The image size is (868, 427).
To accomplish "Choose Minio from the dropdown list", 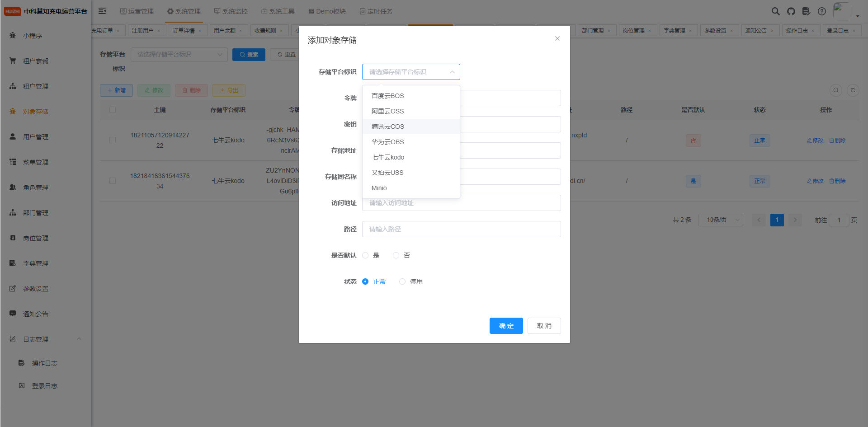I will tap(411, 188).
